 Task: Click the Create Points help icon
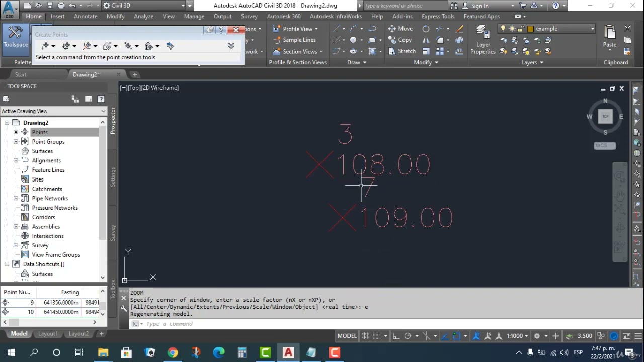point(221,30)
